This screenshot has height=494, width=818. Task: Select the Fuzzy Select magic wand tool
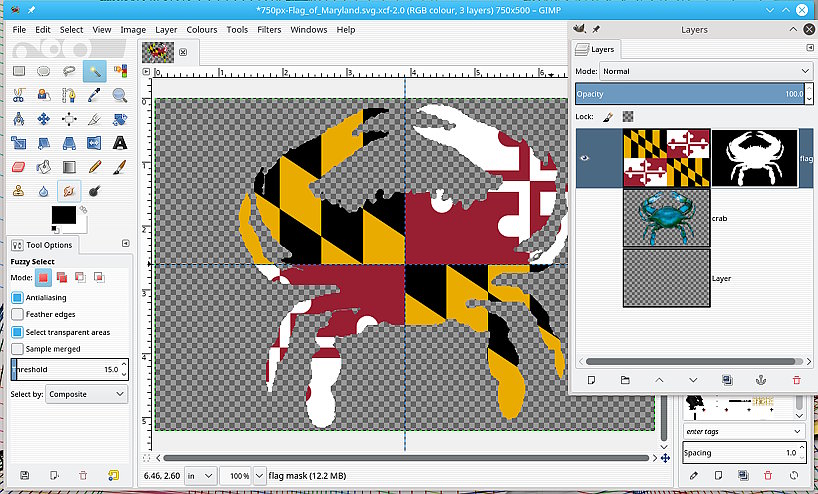(94, 71)
